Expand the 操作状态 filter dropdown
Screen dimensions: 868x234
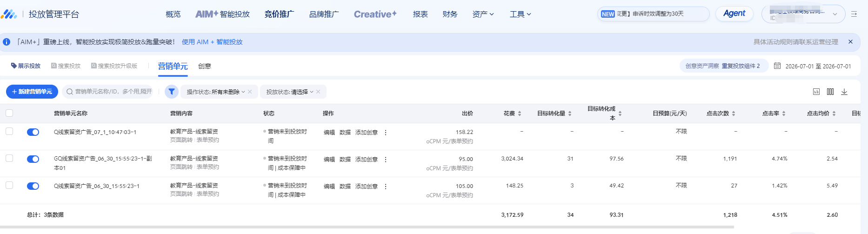click(x=216, y=92)
